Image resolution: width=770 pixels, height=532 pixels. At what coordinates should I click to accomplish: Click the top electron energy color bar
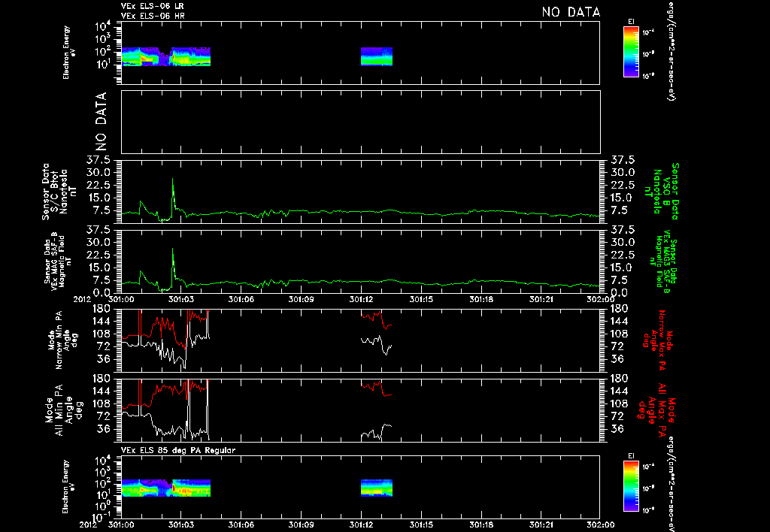click(x=631, y=52)
